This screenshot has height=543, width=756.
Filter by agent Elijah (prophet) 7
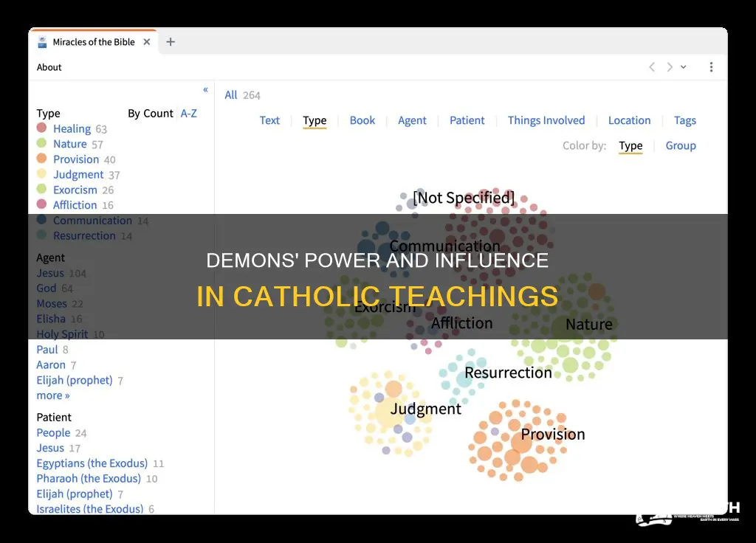pyautogui.click(x=75, y=381)
